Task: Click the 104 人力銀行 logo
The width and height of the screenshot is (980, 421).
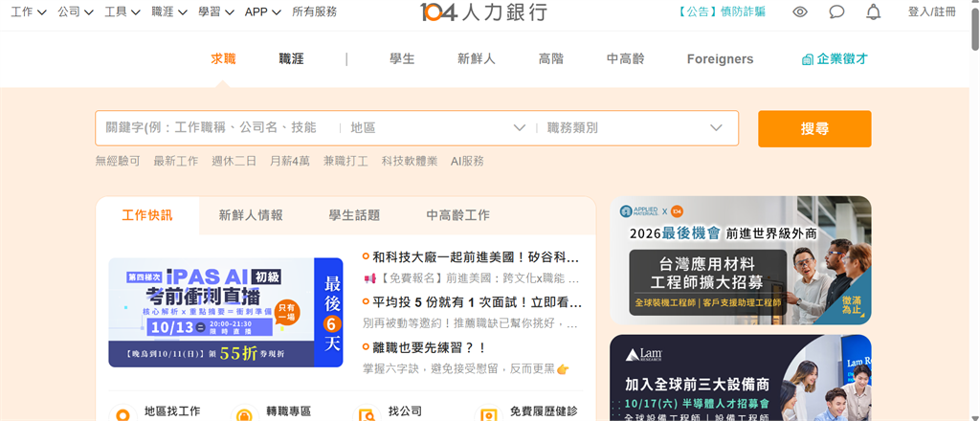Action: coord(483,11)
